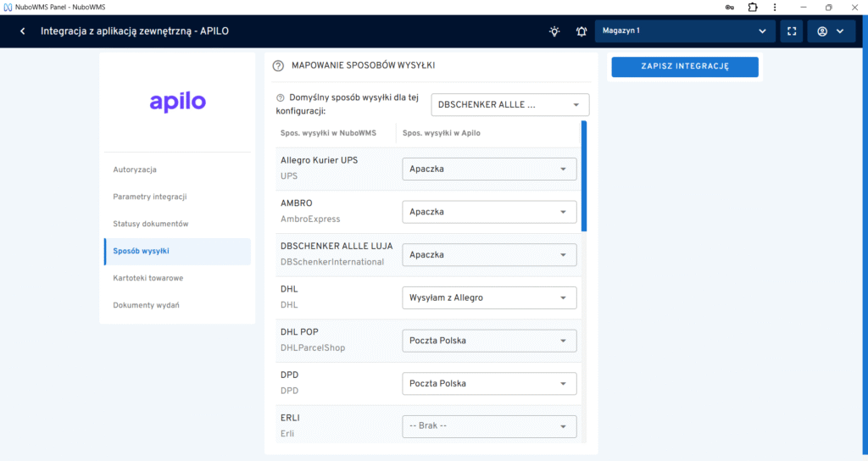
Task: Switch to Statusy dokumentów section
Action: [x=150, y=224]
